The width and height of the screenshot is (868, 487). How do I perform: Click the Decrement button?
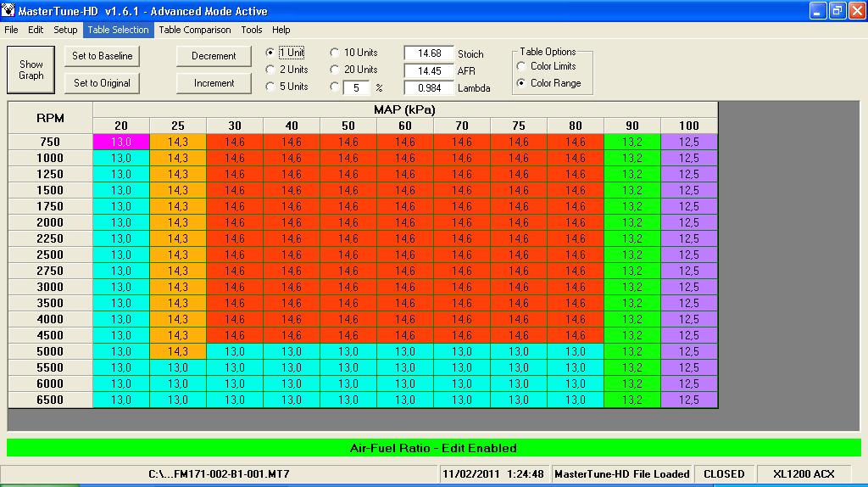coord(214,56)
